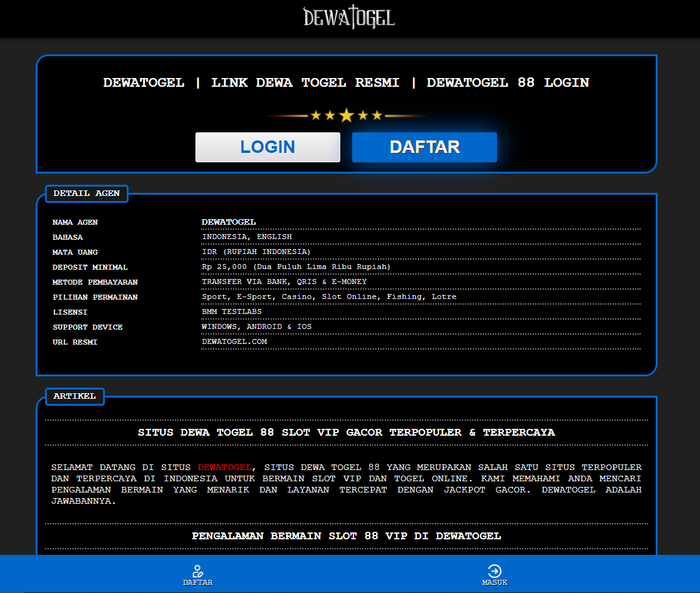Click the DEWATOGEL logo in header

pos(349,17)
